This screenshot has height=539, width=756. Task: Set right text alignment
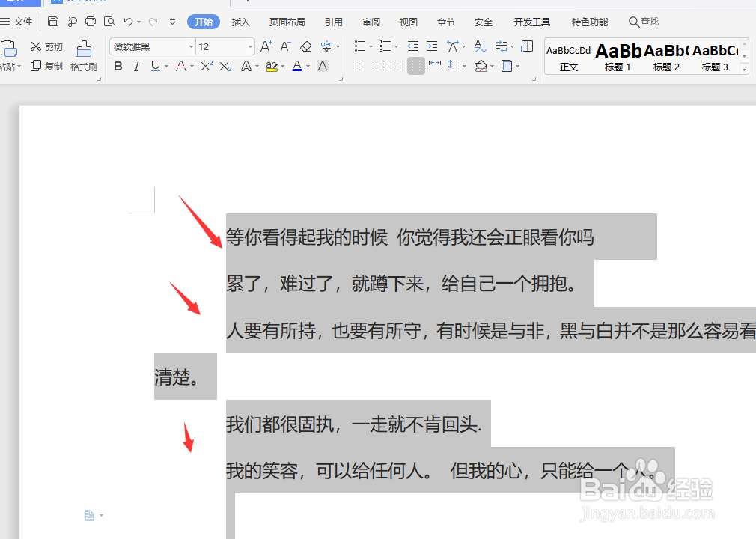[397, 66]
